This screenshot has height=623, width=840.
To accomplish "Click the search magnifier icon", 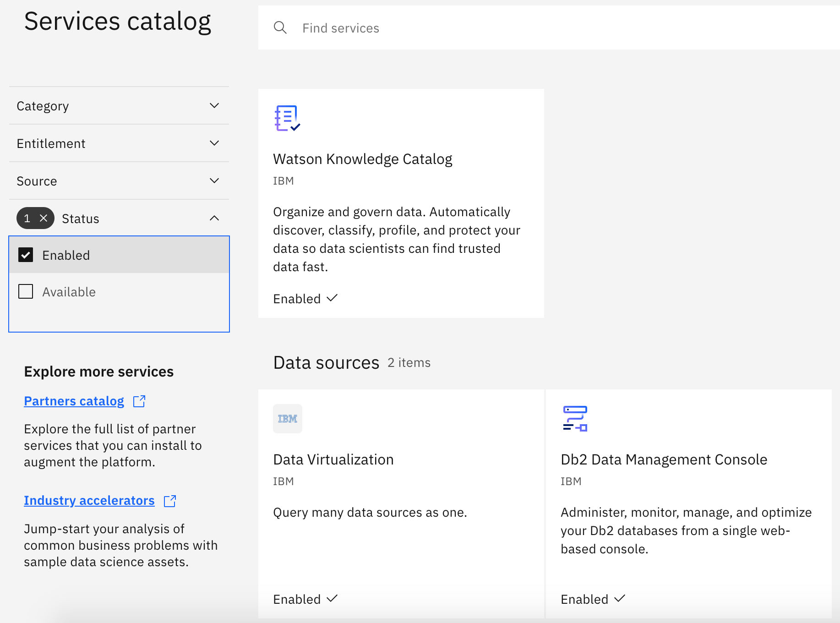I will click(280, 28).
